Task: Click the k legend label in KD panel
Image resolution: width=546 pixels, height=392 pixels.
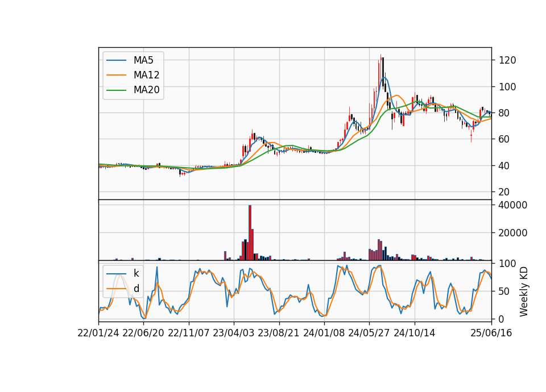Action: [136, 273]
